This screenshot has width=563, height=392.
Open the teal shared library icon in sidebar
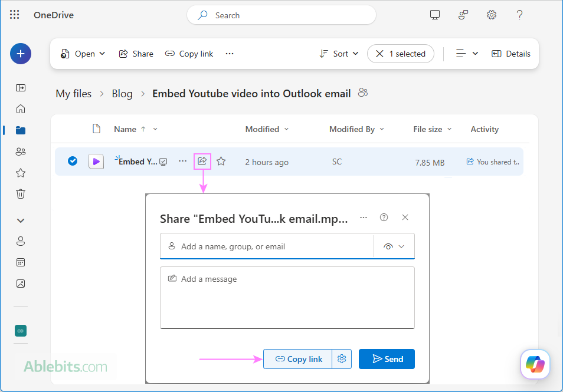point(21,331)
